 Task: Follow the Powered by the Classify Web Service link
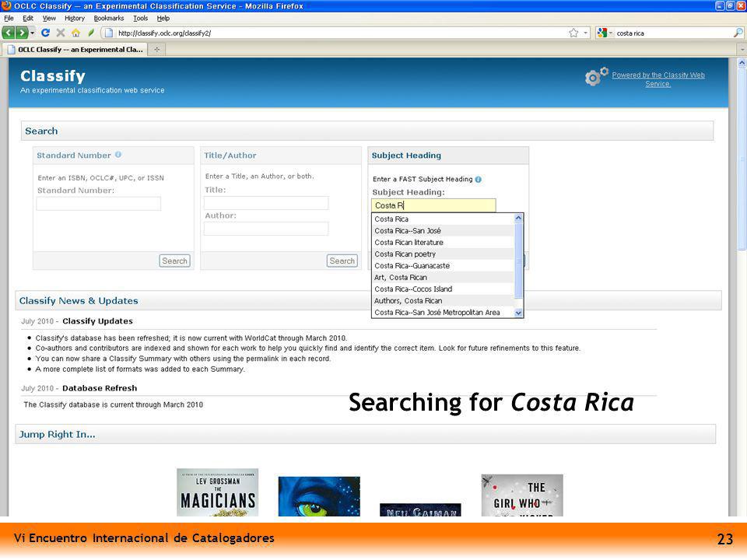[658, 79]
